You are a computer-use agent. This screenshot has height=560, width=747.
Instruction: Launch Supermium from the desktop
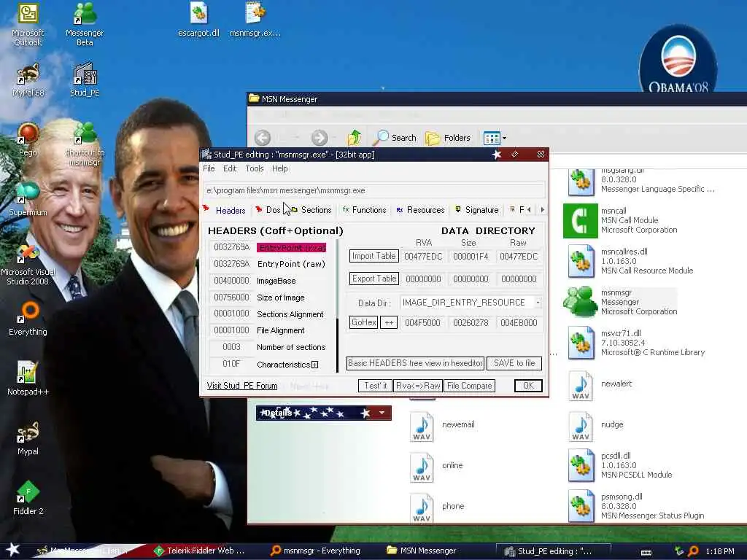click(x=28, y=199)
